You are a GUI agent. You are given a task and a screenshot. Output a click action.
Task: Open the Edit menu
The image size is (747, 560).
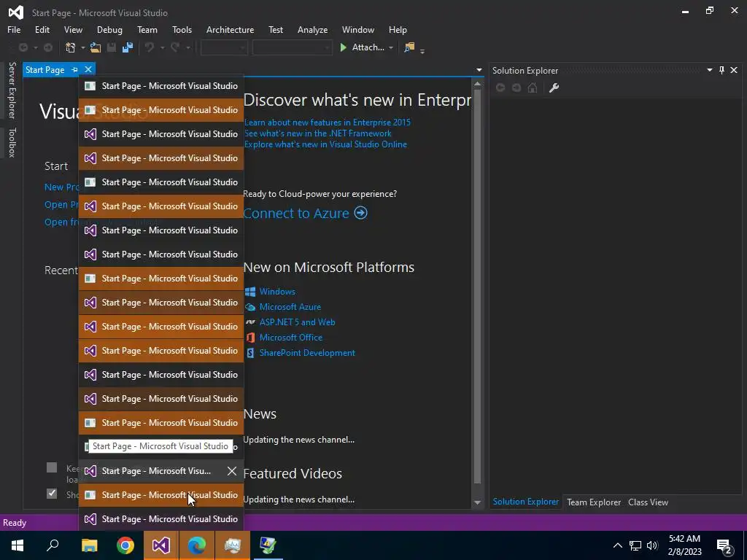(42, 29)
